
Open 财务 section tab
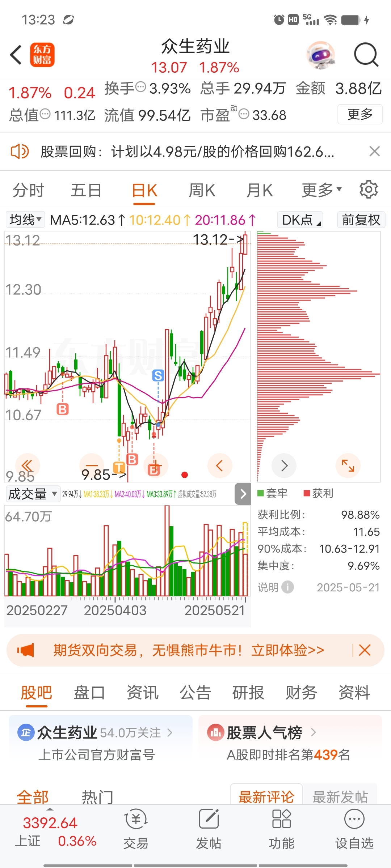click(301, 693)
